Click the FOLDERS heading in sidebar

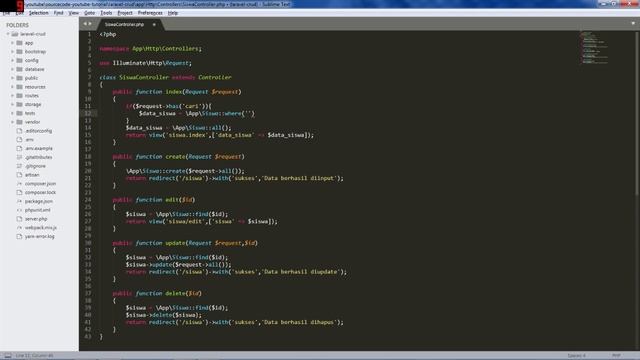pos(18,25)
